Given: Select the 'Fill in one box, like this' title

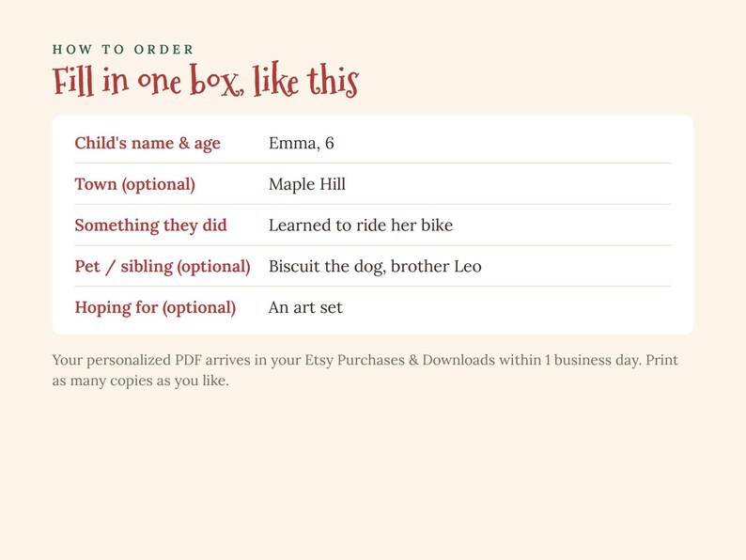Looking at the screenshot, I should coord(205,81).
